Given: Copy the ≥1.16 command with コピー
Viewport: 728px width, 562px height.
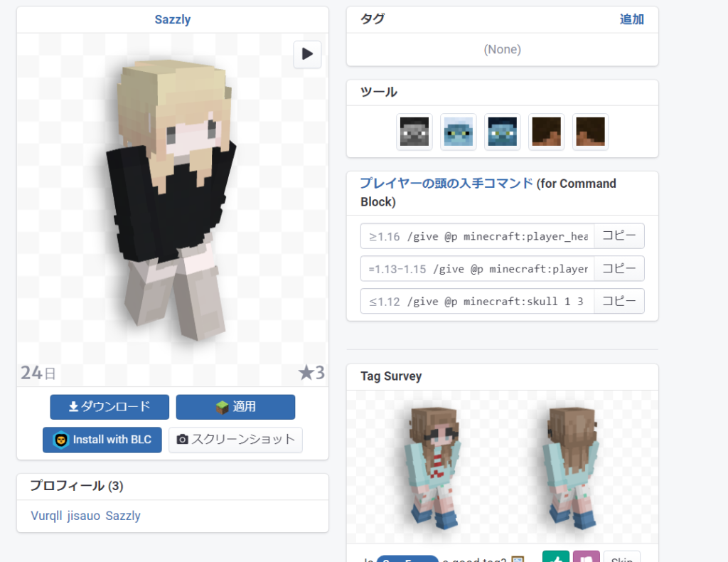Looking at the screenshot, I should (x=619, y=236).
